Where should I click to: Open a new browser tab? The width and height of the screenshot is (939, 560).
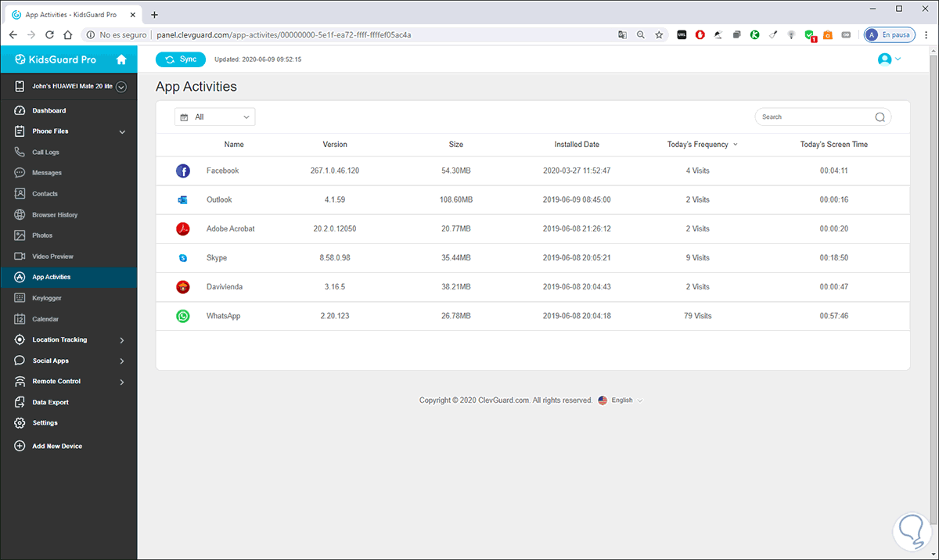[154, 15]
